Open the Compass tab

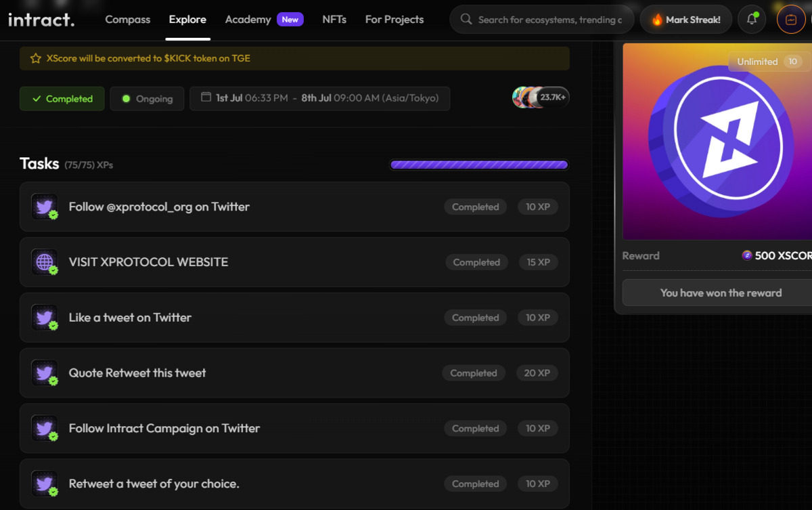click(128, 20)
